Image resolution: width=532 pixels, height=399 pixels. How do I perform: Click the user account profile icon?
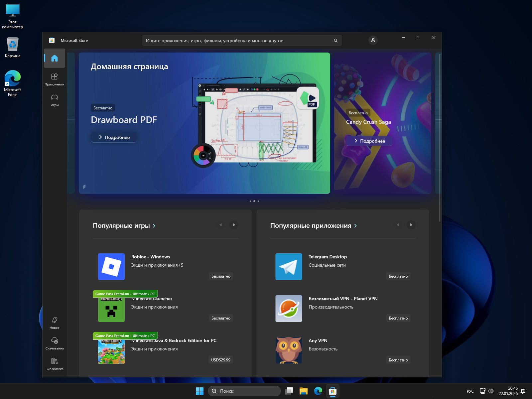373,40
